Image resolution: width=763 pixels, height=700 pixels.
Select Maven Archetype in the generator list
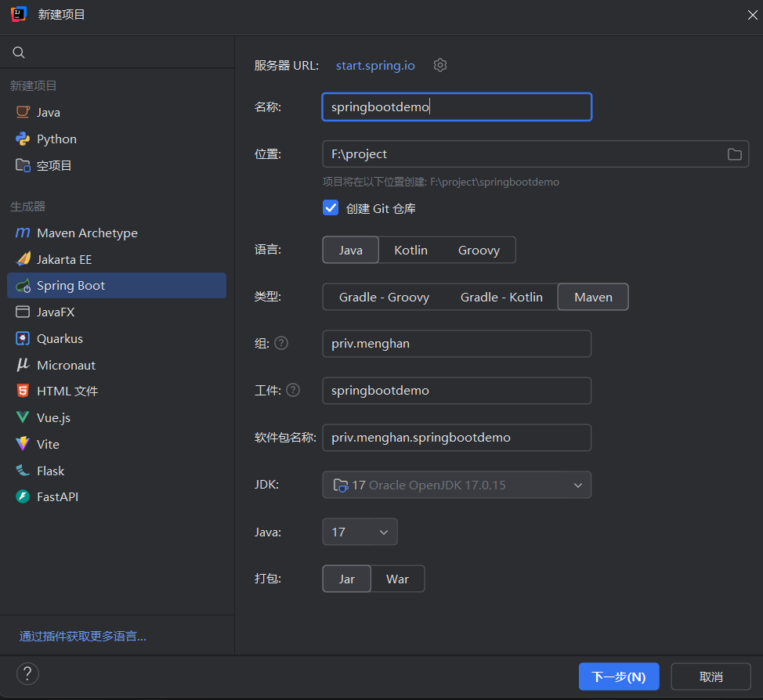pos(86,233)
